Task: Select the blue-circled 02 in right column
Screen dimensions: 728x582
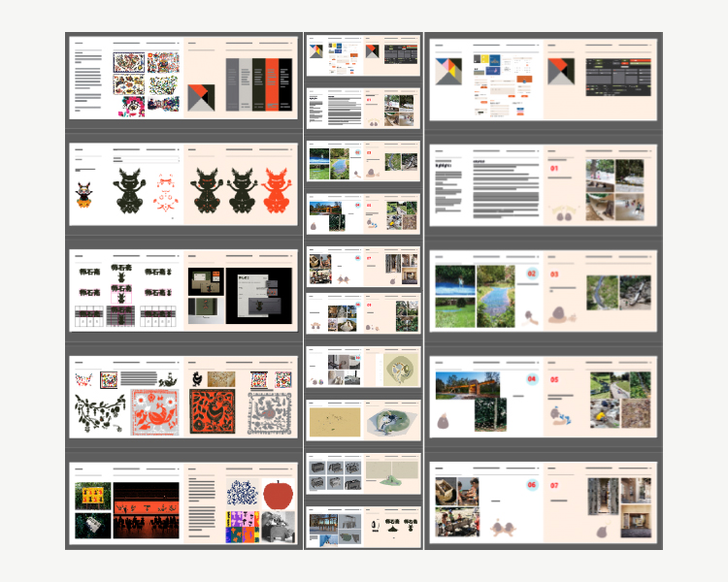Action: point(531,275)
